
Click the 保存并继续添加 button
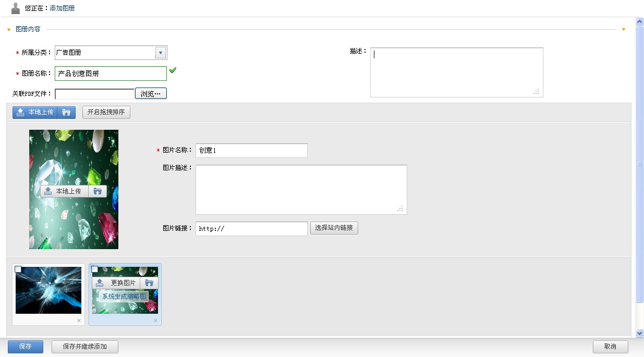pyautogui.click(x=85, y=347)
